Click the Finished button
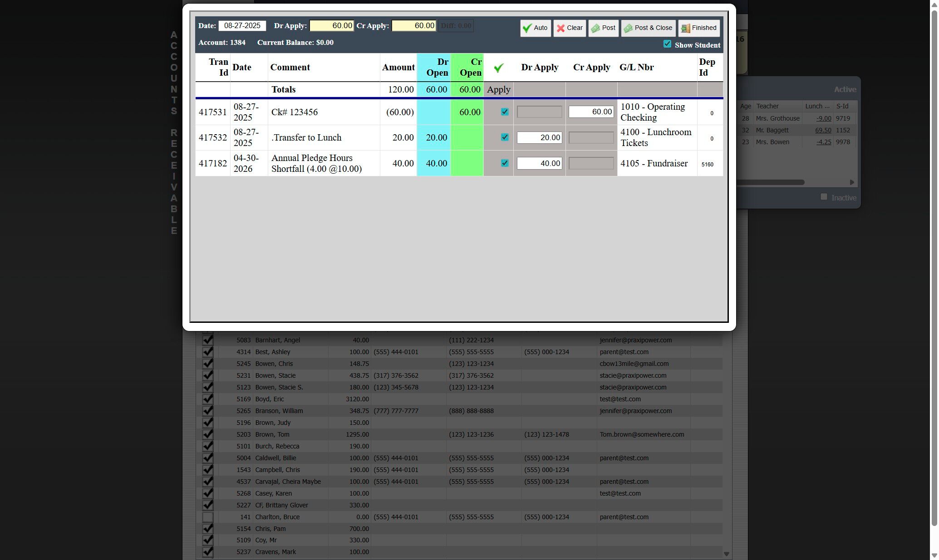 [698, 28]
